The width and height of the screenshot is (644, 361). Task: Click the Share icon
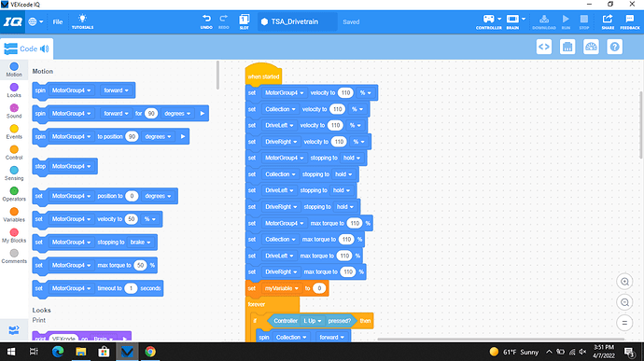[x=608, y=21]
